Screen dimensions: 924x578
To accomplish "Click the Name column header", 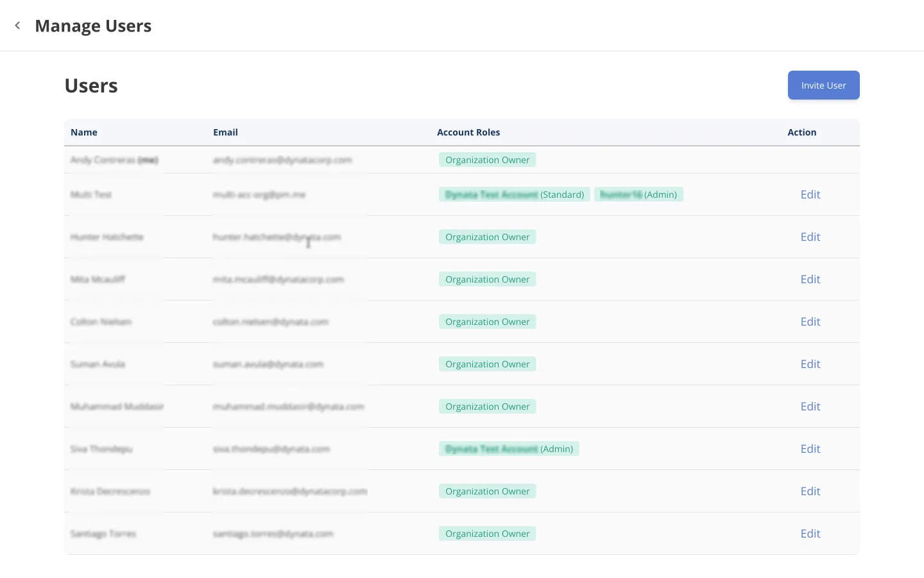I will (x=84, y=132).
